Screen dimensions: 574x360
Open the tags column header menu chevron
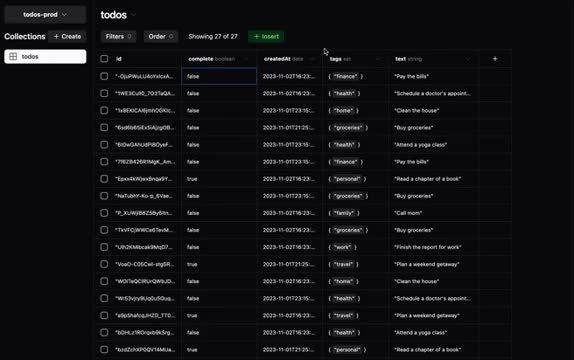click(378, 59)
